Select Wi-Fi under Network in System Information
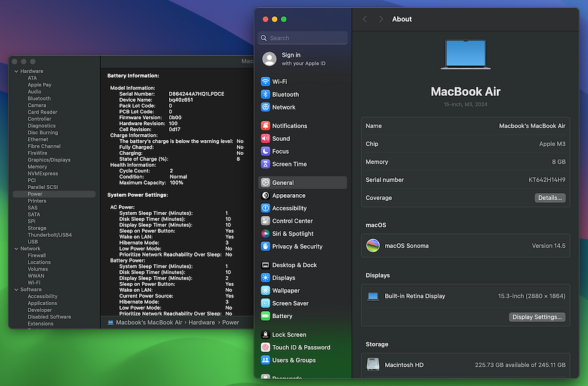 (34, 283)
